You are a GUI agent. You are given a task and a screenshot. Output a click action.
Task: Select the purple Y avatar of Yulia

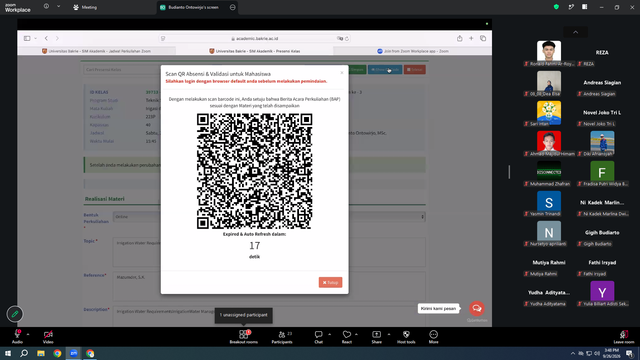[x=602, y=291]
